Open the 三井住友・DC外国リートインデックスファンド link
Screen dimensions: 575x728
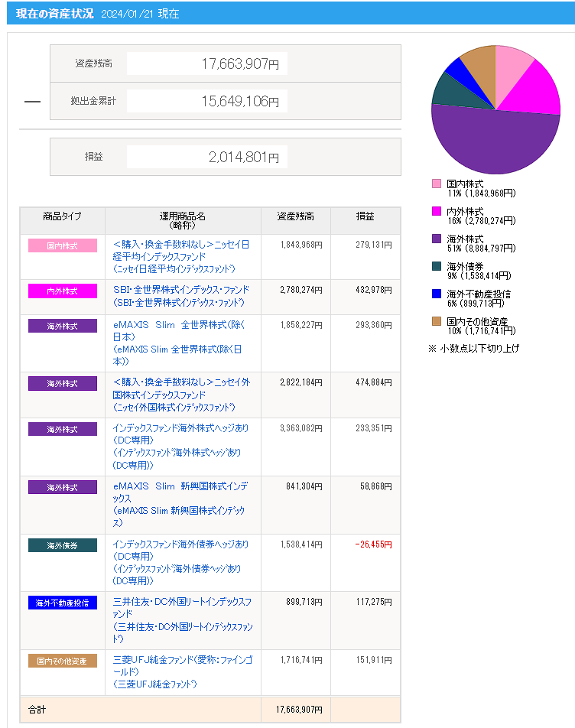coord(181,608)
